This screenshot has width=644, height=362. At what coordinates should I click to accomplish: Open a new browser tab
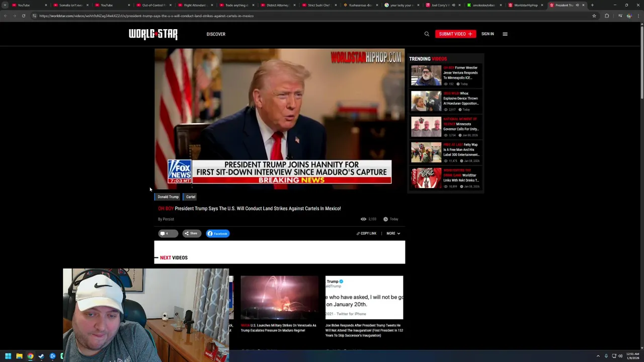pyautogui.click(x=592, y=5)
